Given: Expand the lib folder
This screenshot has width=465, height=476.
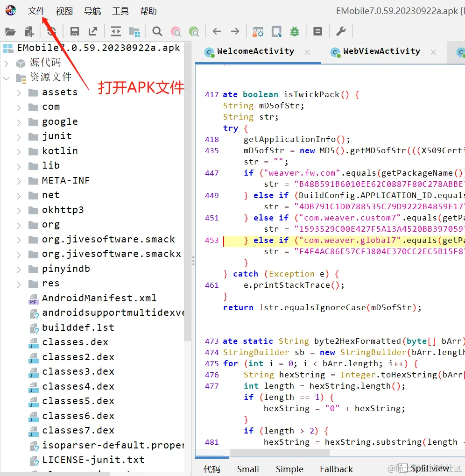Looking at the screenshot, I should point(19,167).
